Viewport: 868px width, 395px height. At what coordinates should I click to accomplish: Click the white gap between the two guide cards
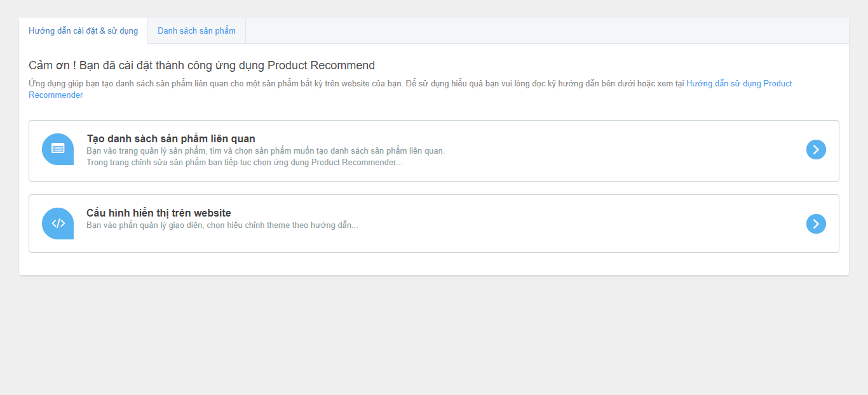point(434,188)
